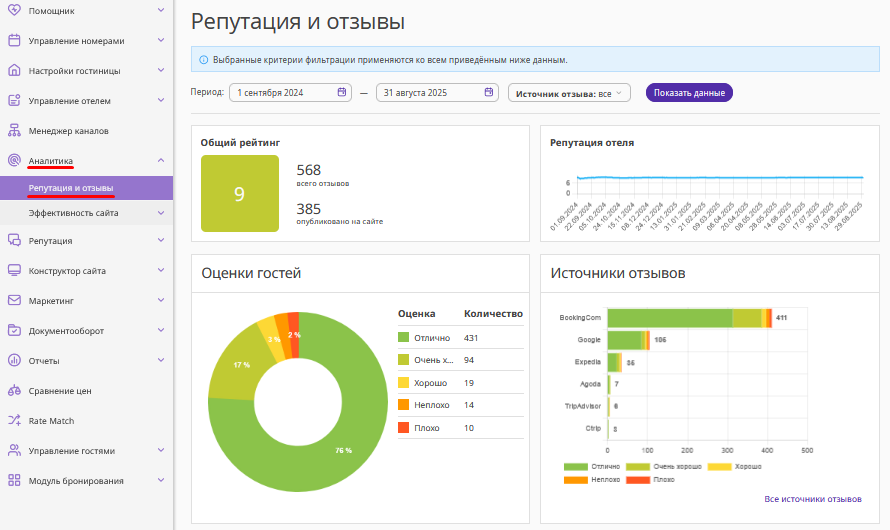The height and width of the screenshot is (530, 890).
Task: Click the Конструктор сайта monitor icon
Action: 14,271
